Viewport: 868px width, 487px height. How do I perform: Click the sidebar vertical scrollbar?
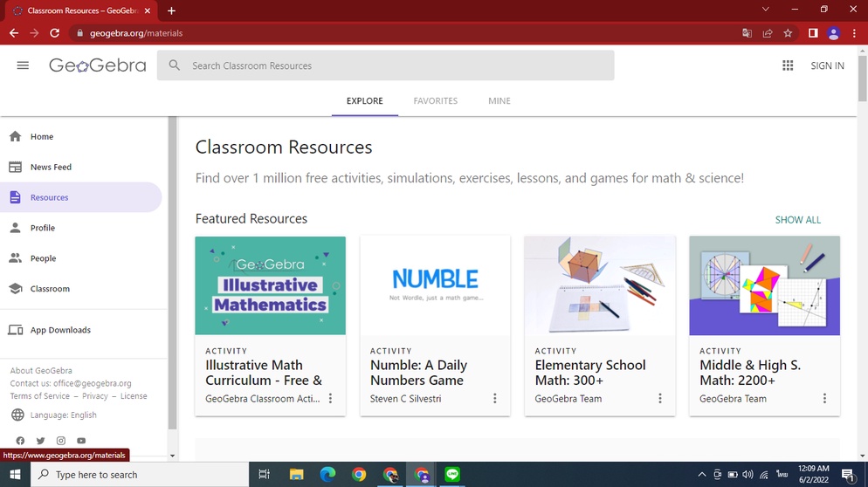click(x=172, y=273)
